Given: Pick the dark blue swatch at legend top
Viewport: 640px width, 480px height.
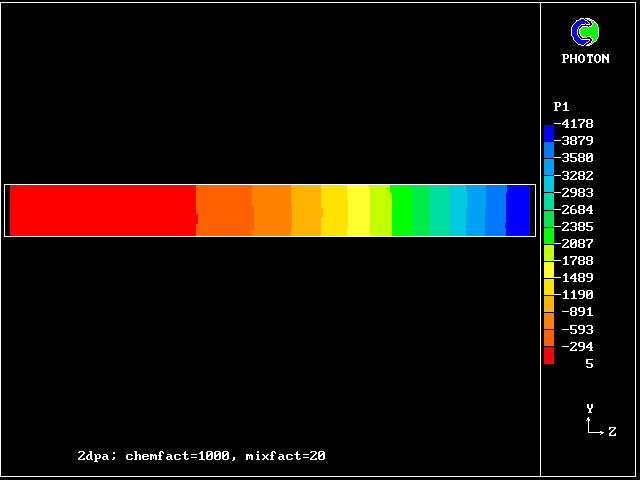Looking at the screenshot, I should (x=549, y=132).
